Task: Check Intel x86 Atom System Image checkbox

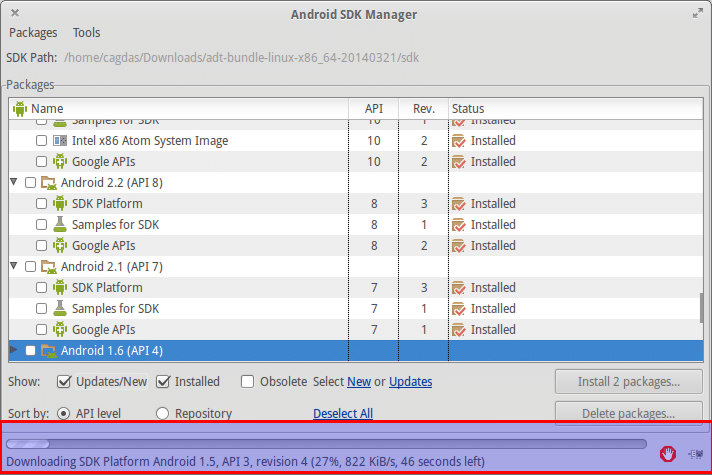Action: pyautogui.click(x=41, y=141)
